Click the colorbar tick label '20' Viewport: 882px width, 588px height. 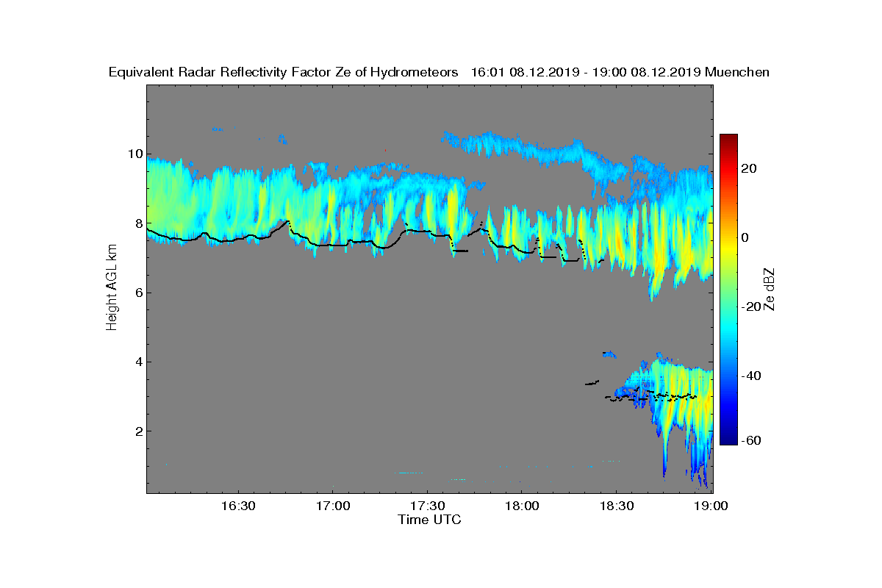click(x=750, y=168)
